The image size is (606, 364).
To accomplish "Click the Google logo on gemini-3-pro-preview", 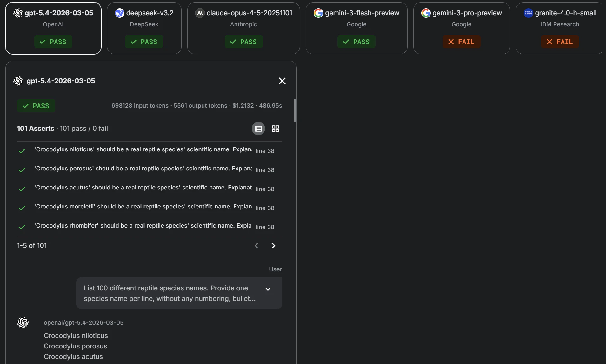I will coord(426,13).
